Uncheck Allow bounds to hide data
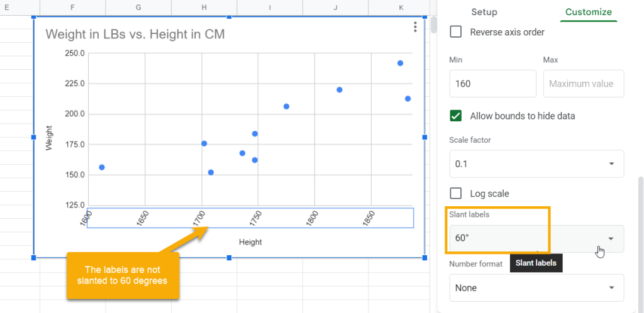This screenshot has width=644, height=313. click(455, 116)
